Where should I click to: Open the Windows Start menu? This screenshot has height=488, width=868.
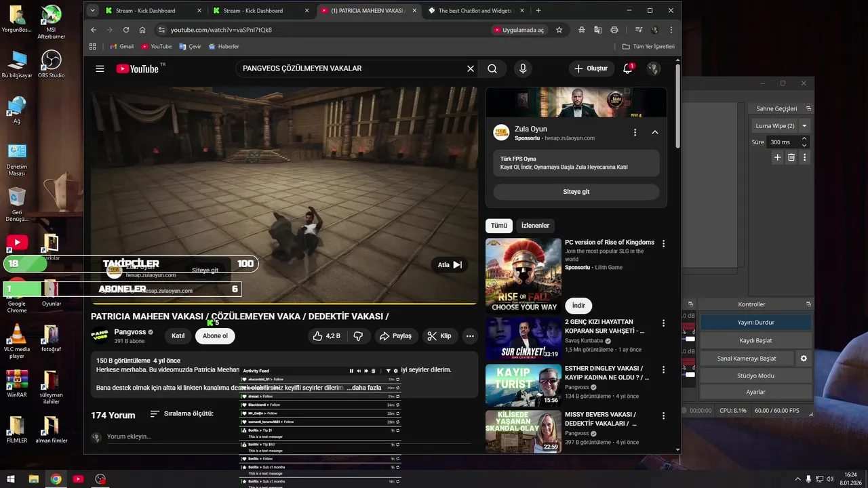pyautogui.click(x=11, y=479)
